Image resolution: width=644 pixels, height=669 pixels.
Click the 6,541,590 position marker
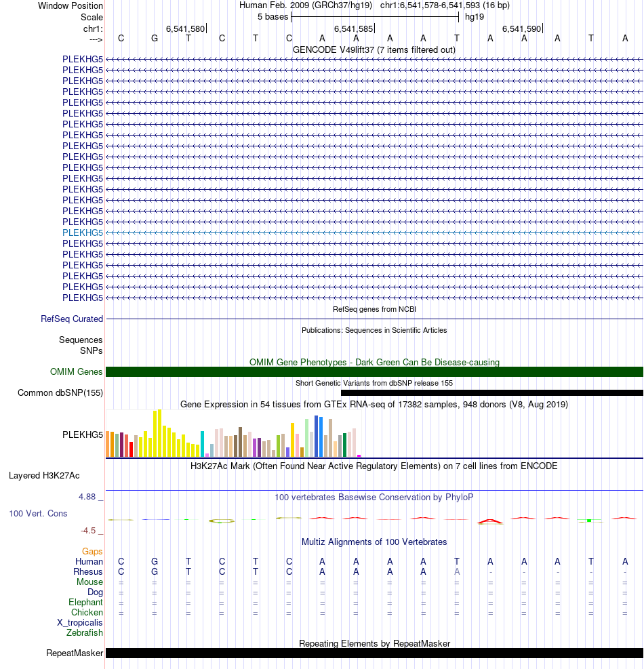[x=522, y=29]
